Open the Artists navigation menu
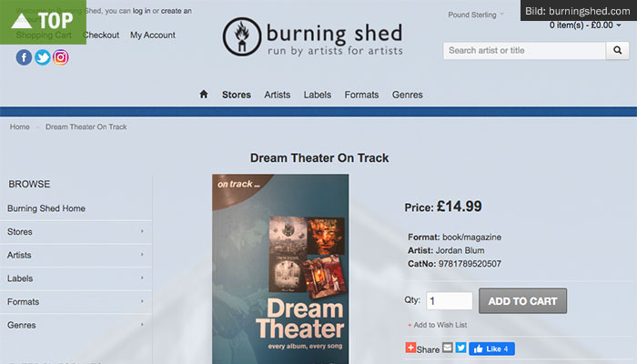This screenshot has width=637, height=364. pos(277,95)
